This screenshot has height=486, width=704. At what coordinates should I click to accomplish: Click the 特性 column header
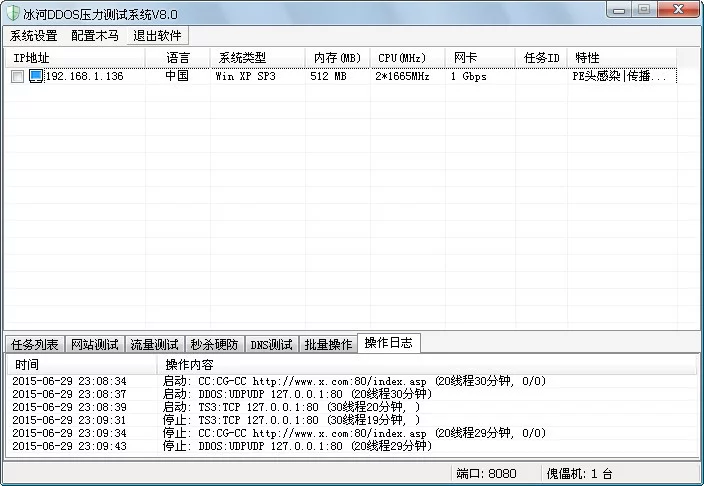tap(622, 58)
